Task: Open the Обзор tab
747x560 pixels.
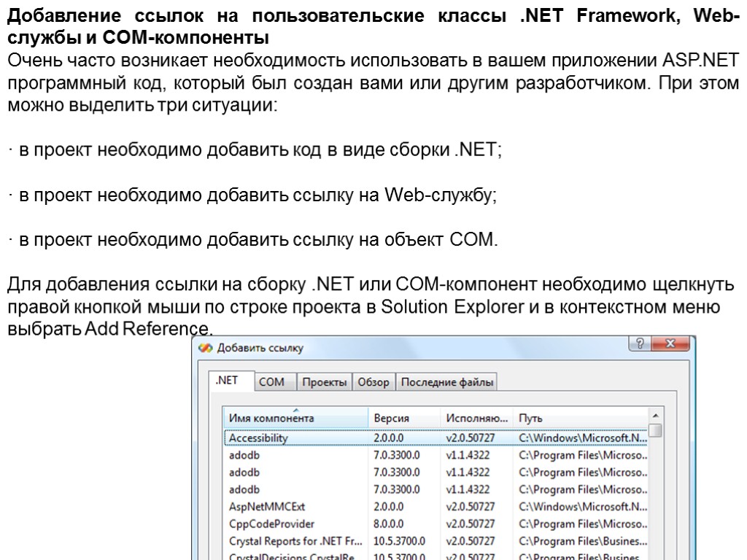Action: [x=373, y=382]
